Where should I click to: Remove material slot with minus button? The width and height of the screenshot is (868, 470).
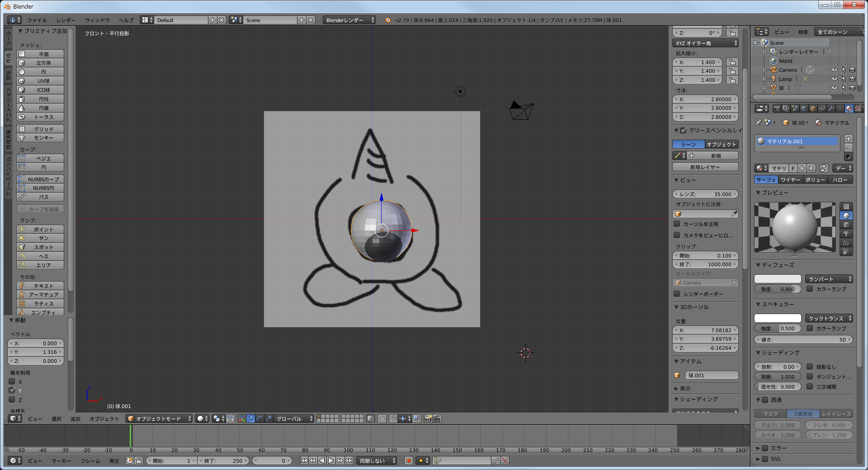(849, 148)
